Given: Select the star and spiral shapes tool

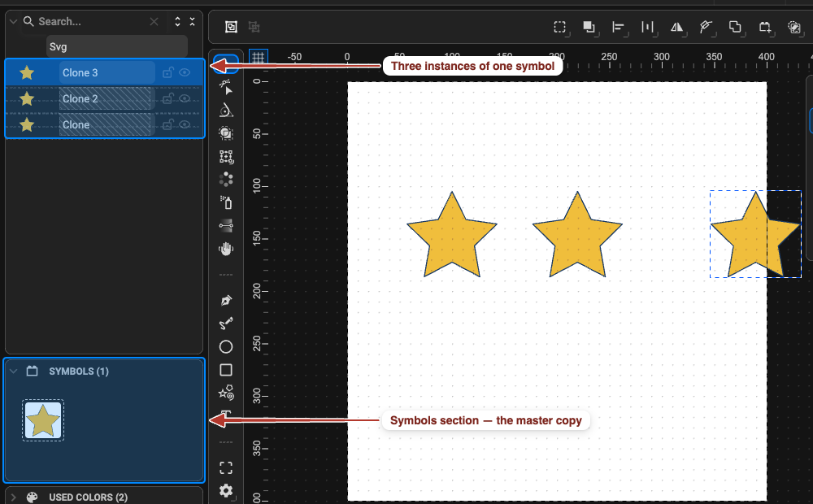Looking at the screenshot, I should pyautogui.click(x=225, y=393).
